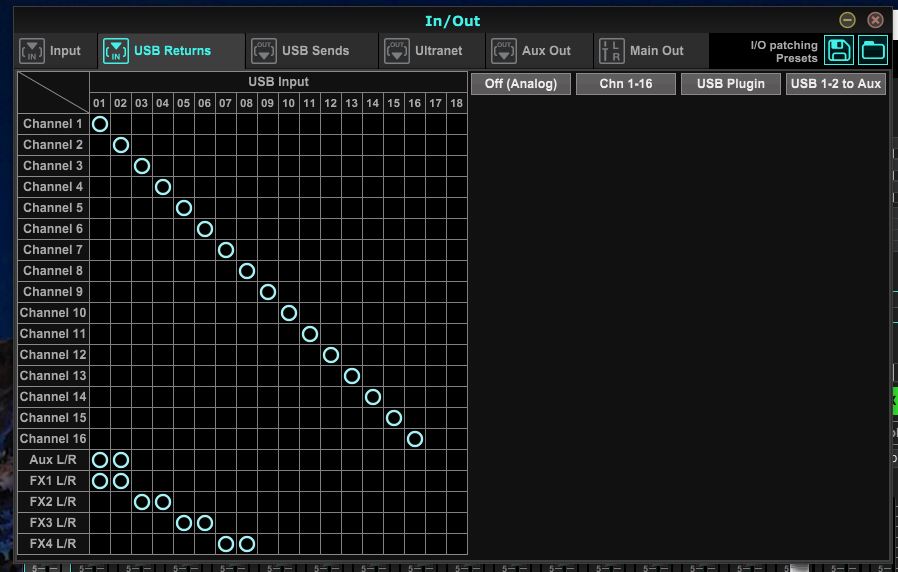This screenshot has height=572, width=898.
Task: Switch to the Main Out tab
Action: [652, 51]
